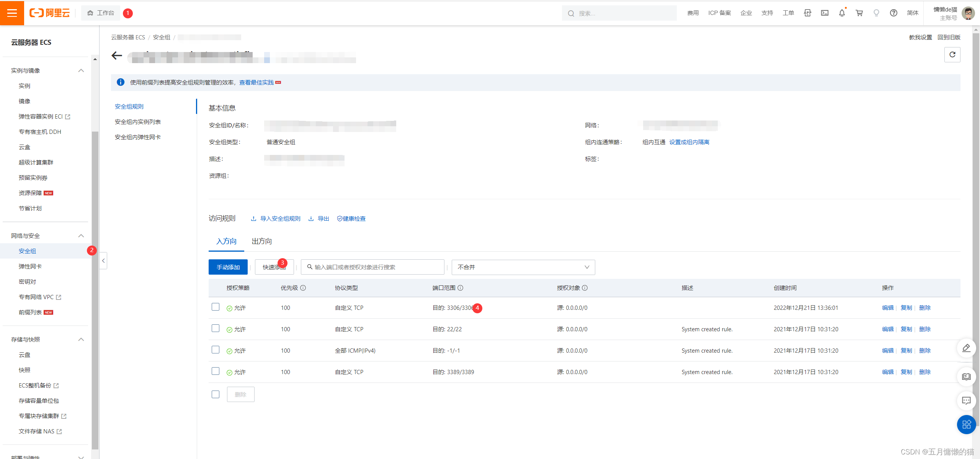
Task: Select the checkbox for the 22/22 rule
Action: [x=216, y=329]
